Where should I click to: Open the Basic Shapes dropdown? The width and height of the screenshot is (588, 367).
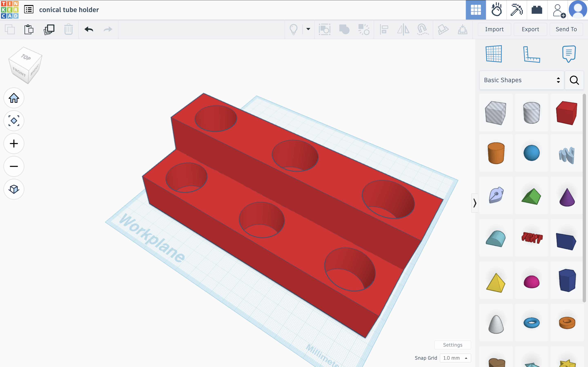tap(521, 80)
